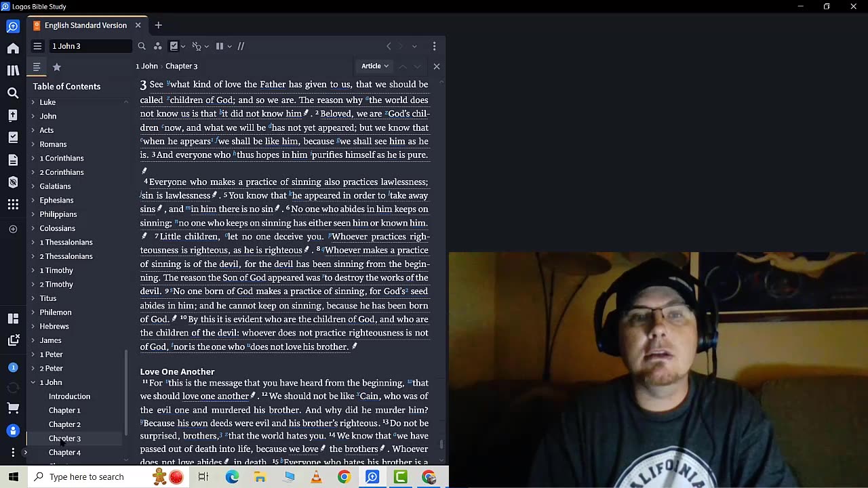Click the Bible text scrollbar thumb

coord(441,444)
